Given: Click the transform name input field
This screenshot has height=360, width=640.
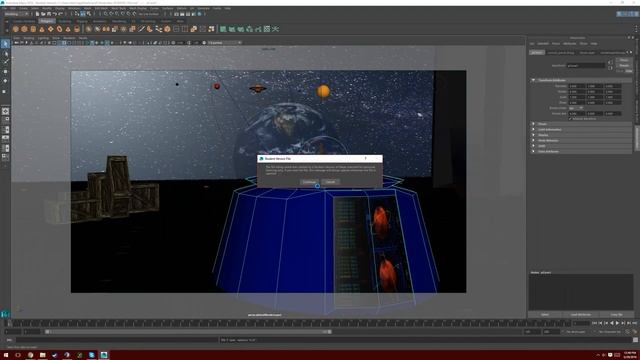Looking at the screenshot, I should (585, 65).
